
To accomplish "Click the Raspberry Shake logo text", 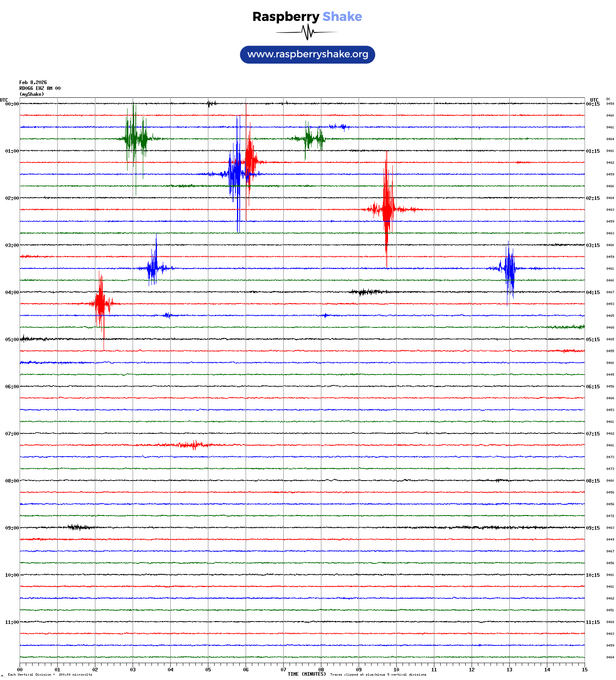I will click(x=307, y=16).
